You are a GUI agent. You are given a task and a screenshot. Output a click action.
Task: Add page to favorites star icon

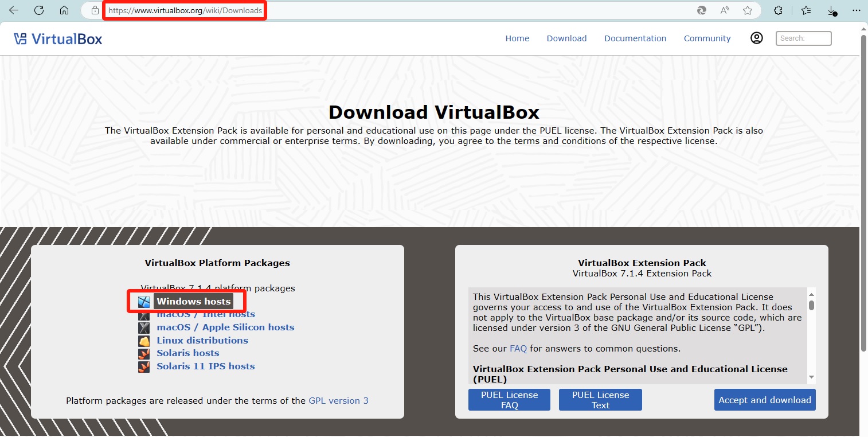(748, 10)
